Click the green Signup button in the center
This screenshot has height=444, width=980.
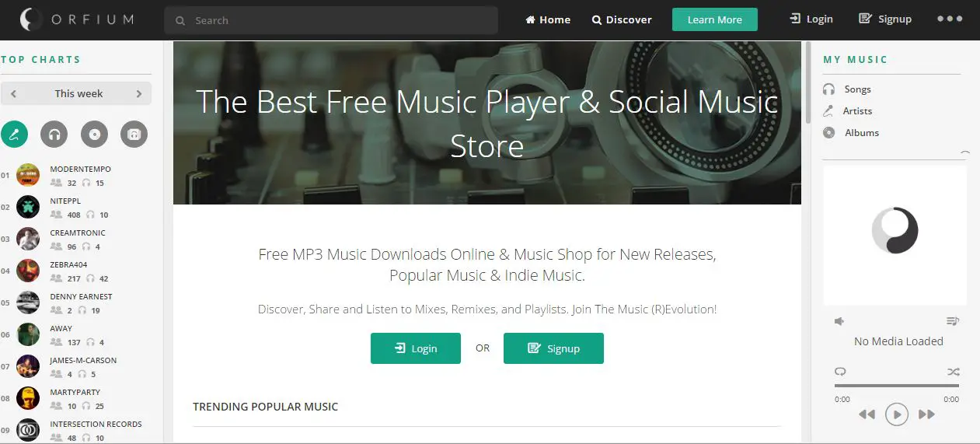[553, 348]
